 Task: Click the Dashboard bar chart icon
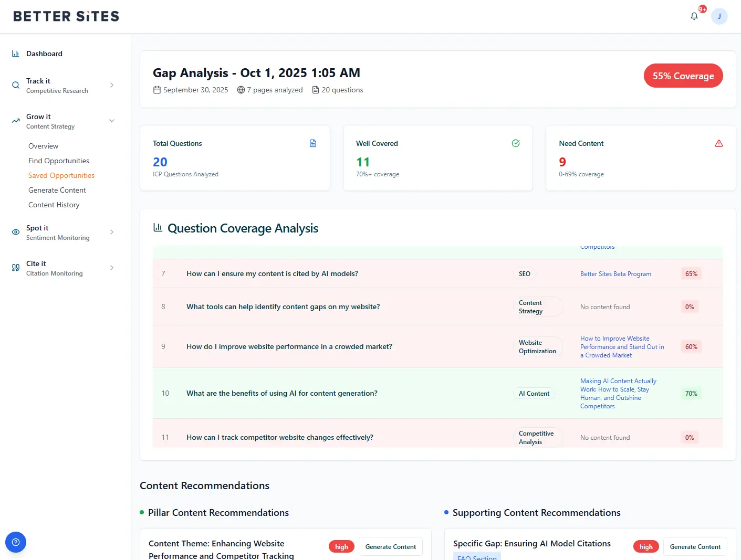pyautogui.click(x=16, y=54)
